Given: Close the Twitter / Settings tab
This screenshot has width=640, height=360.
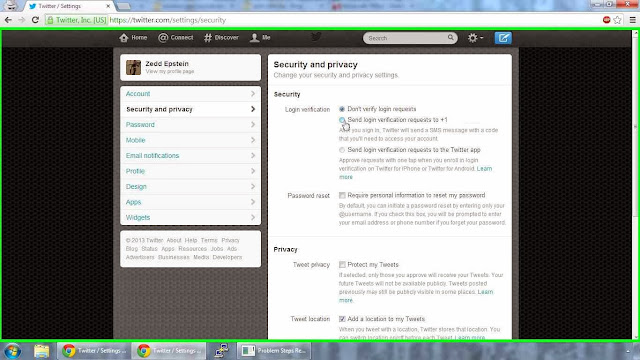Looking at the screenshot, I should (x=108, y=6).
